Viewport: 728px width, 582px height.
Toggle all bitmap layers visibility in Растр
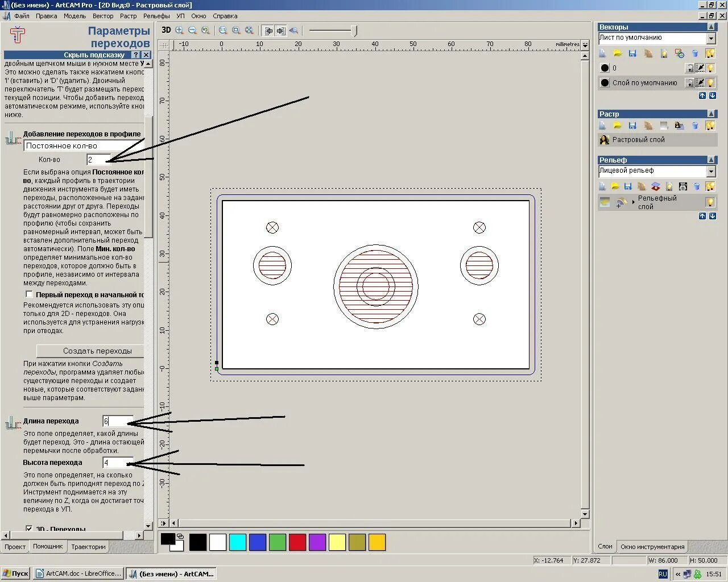tap(710, 125)
